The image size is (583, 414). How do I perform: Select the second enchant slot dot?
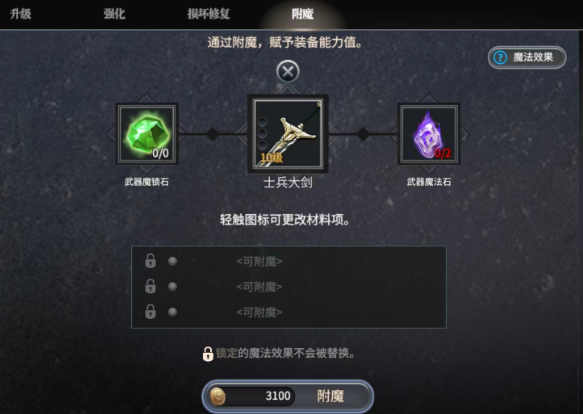(172, 286)
